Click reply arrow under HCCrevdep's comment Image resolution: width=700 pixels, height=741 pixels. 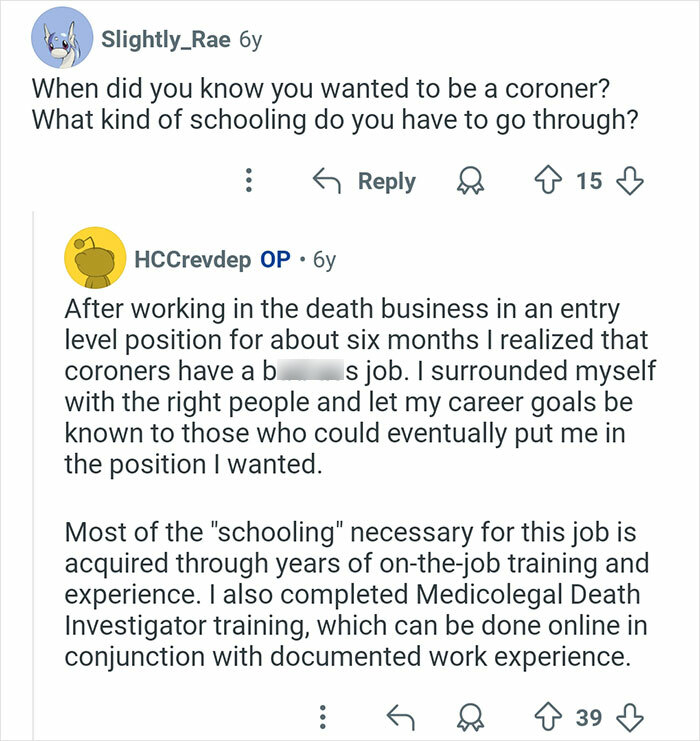point(399,717)
